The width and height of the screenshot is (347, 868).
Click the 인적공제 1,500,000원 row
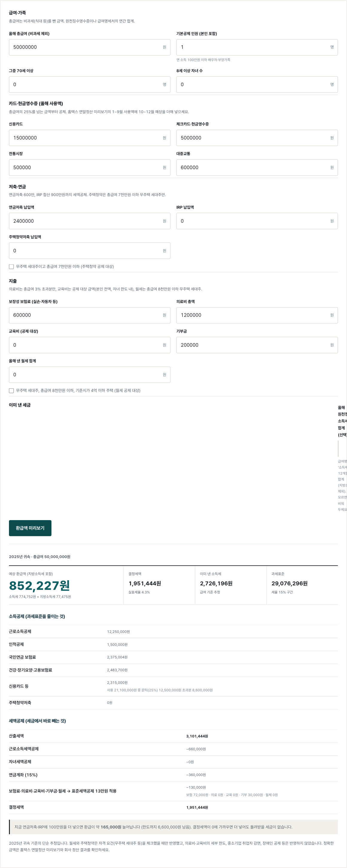[173, 644]
